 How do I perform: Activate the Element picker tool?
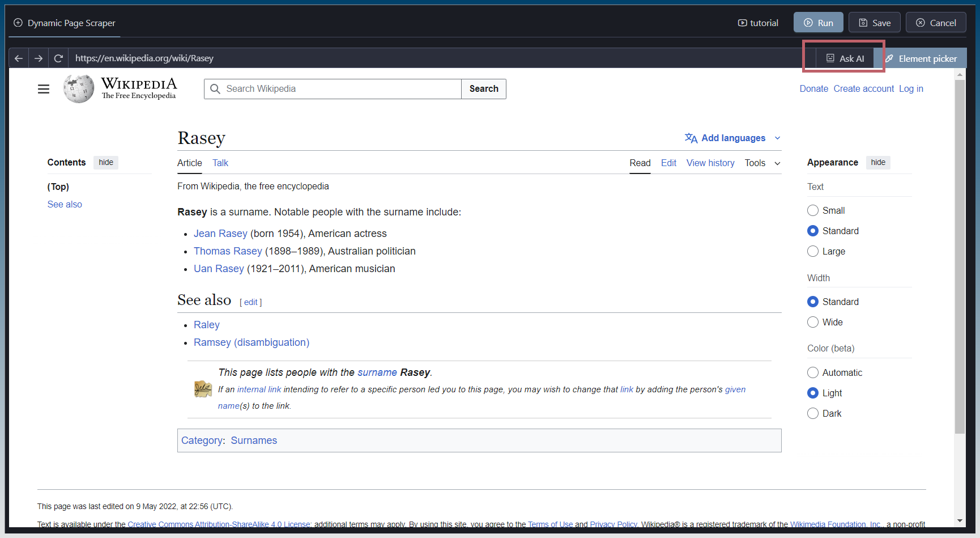click(921, 58)
